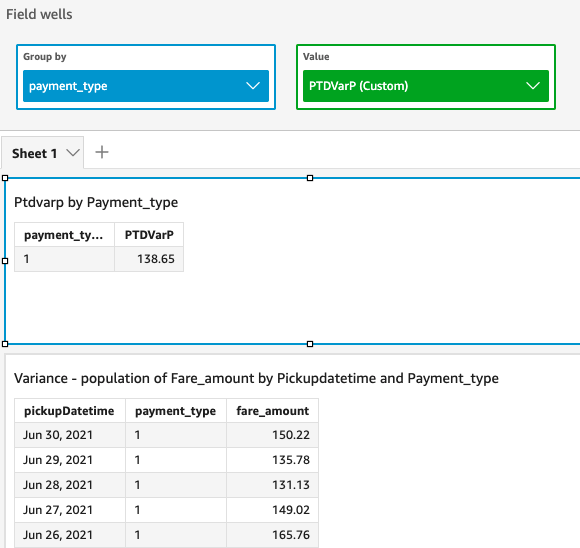Image resolution: width=580 pixels, height=548 pixels.
Task: Click the bottom-center resize handle of visual
Action: (310, 344)
